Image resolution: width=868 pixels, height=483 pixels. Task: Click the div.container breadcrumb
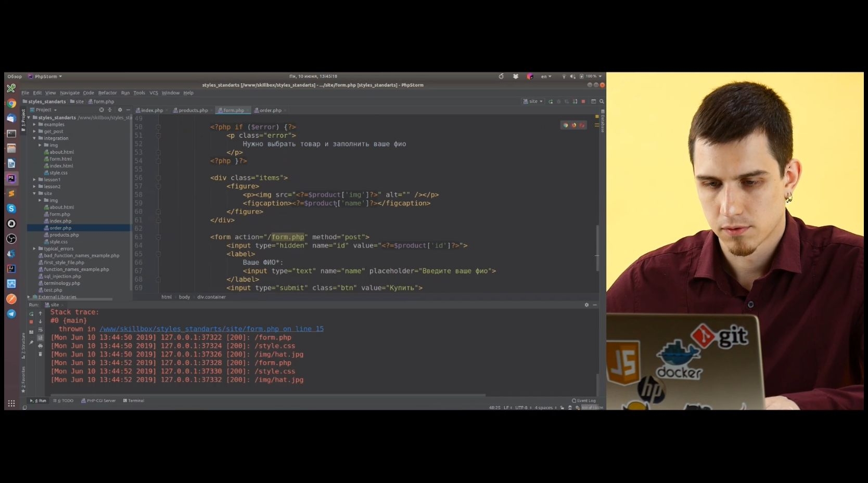211,297
